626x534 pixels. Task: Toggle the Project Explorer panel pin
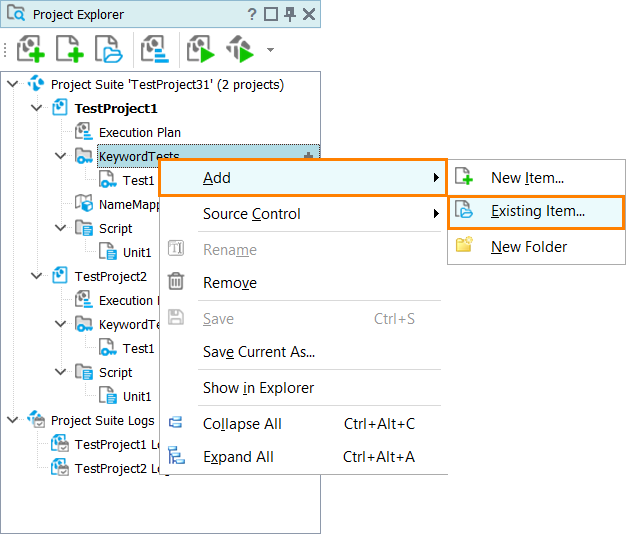290,14
